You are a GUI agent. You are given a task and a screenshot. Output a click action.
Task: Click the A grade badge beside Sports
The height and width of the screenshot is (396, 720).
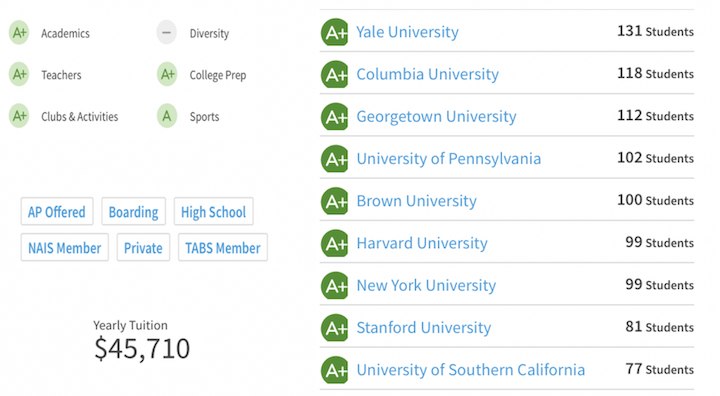167,116
